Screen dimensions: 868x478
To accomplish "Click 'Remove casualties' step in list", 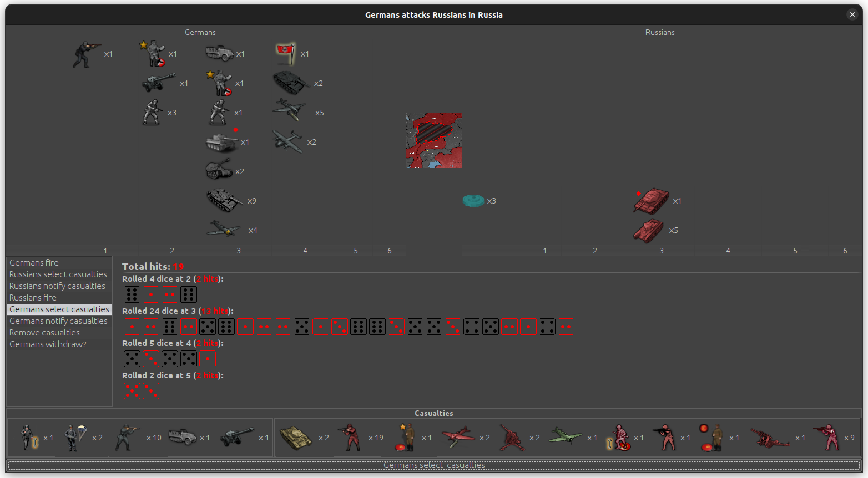I will pyautogui.click(x=59, y=333).
